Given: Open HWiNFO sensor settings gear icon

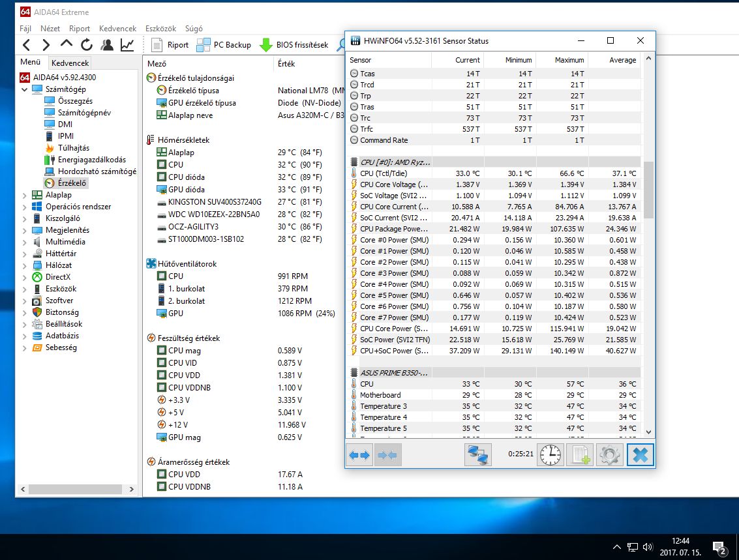Looking at the screenshot, I should tap(609, 455).
